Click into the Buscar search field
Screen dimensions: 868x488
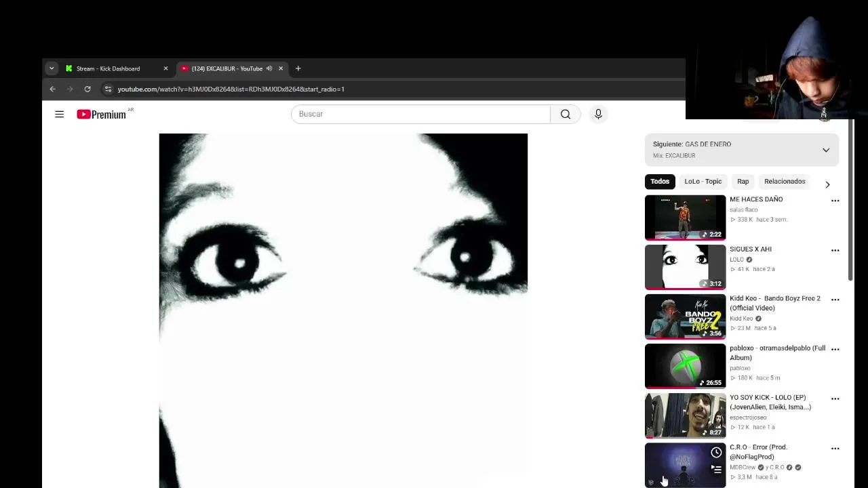(x=420, y=114)
